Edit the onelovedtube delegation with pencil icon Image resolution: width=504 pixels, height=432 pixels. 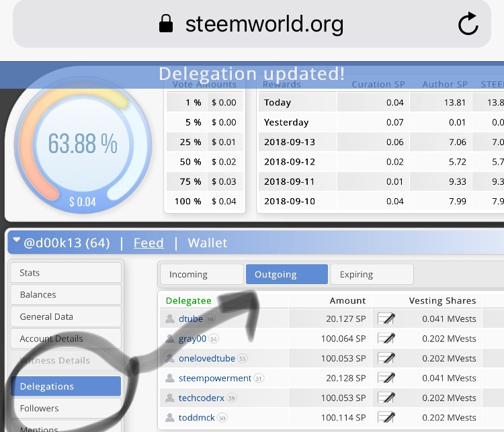[386, 358]
